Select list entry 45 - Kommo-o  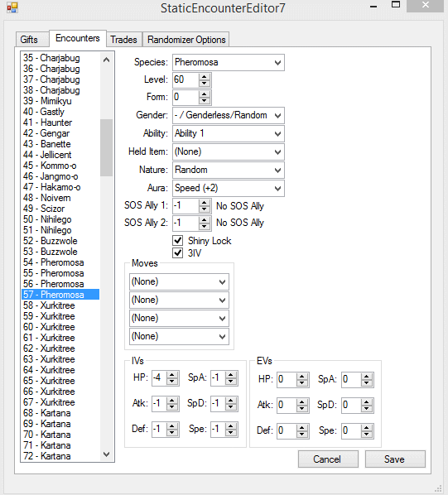point(60,166)
